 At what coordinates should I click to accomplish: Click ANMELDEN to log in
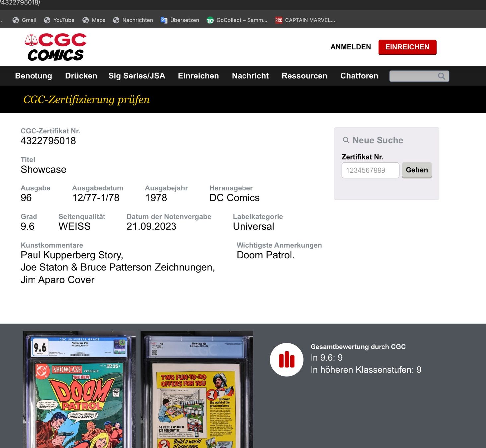click(351, 47)
